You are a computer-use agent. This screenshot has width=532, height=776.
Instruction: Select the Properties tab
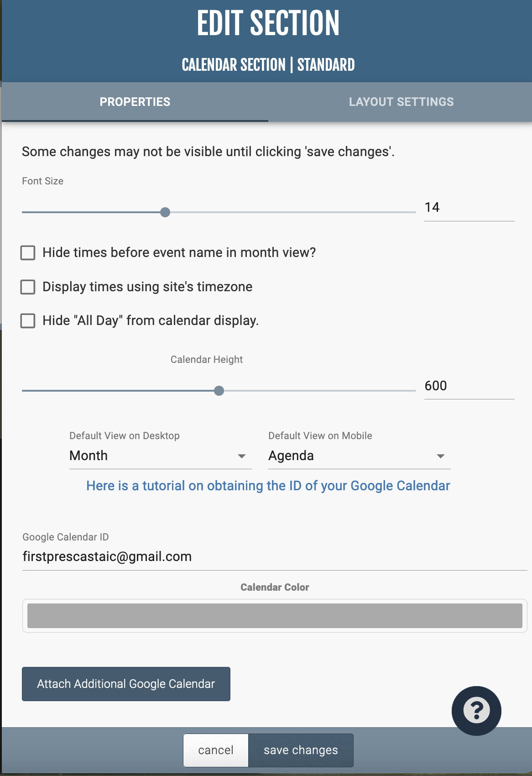[135, 102]
